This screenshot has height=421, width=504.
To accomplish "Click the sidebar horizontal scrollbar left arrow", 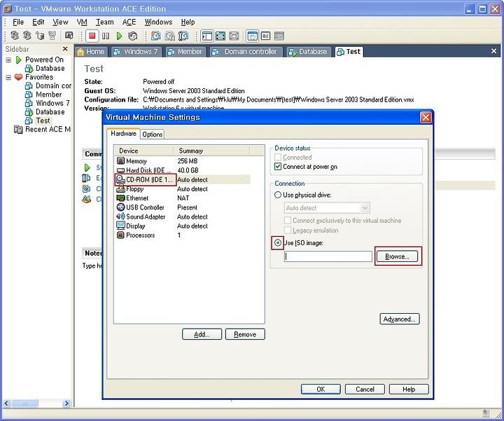I will click(x=6, y=403).
